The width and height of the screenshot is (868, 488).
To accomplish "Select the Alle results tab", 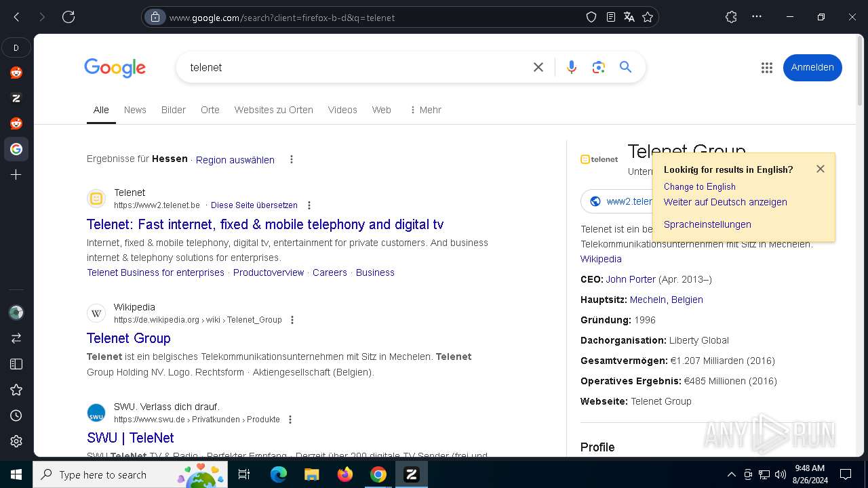I will [101, 110].
